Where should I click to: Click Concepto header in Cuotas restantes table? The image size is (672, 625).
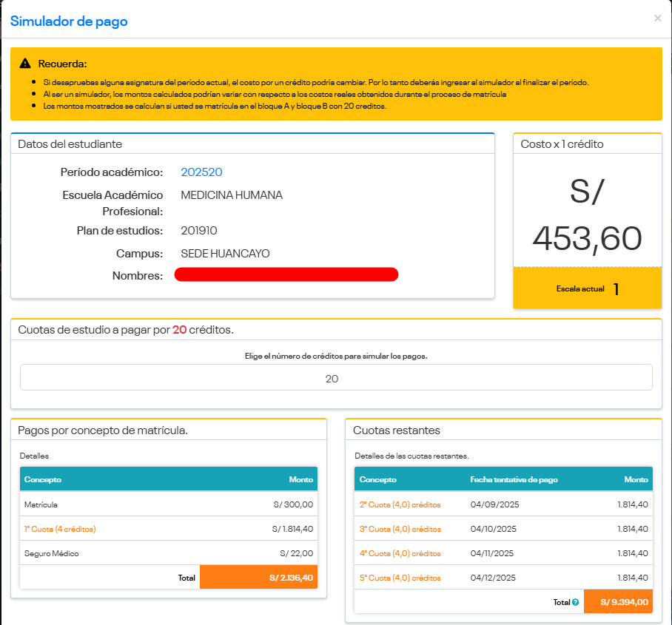377,479
